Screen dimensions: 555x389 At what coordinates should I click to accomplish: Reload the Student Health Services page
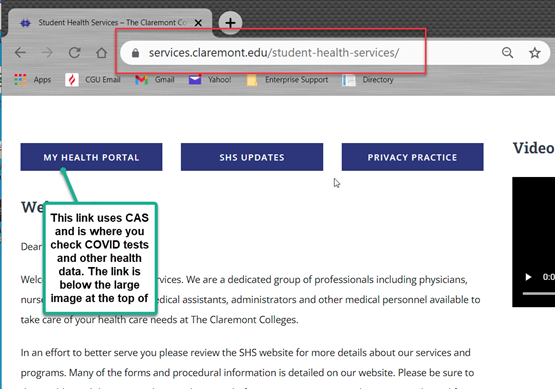(x=74, y=53)
